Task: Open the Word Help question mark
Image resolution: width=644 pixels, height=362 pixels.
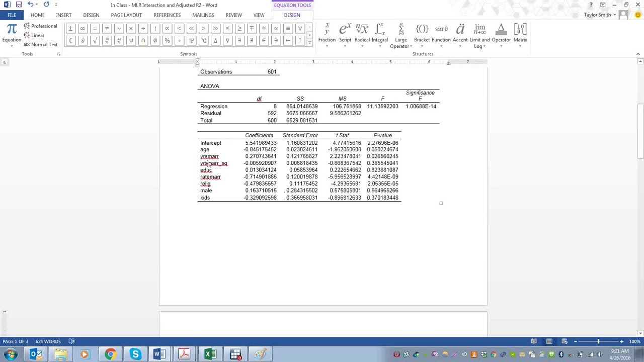Action: click(x=591, y=5)
